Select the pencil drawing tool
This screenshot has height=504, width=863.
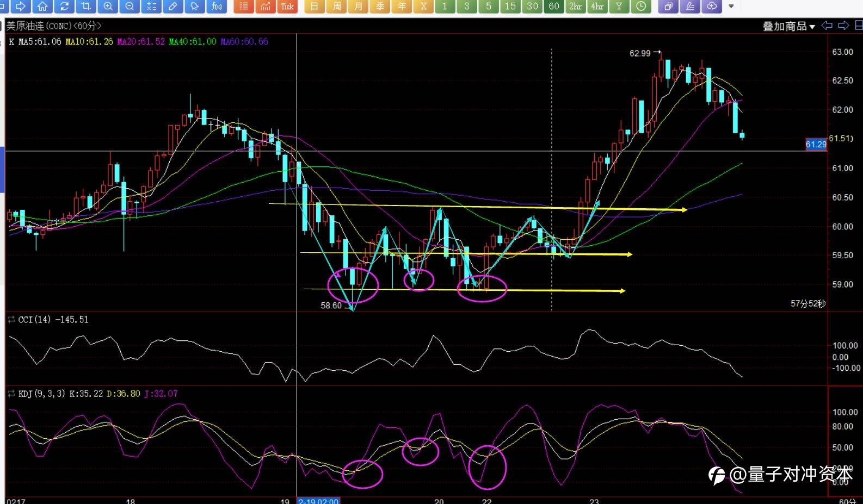[173, 6]
